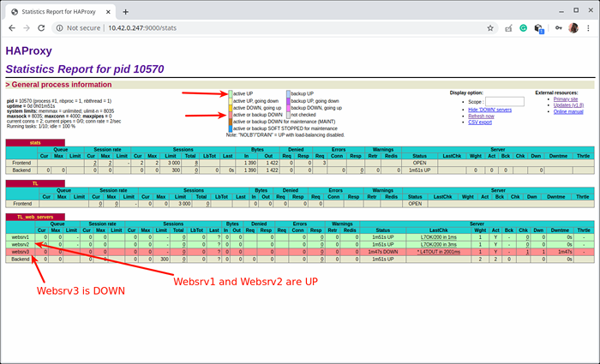Open the CSV export link
This screenshot has width=600, height=364.
(x=480, y=122)
